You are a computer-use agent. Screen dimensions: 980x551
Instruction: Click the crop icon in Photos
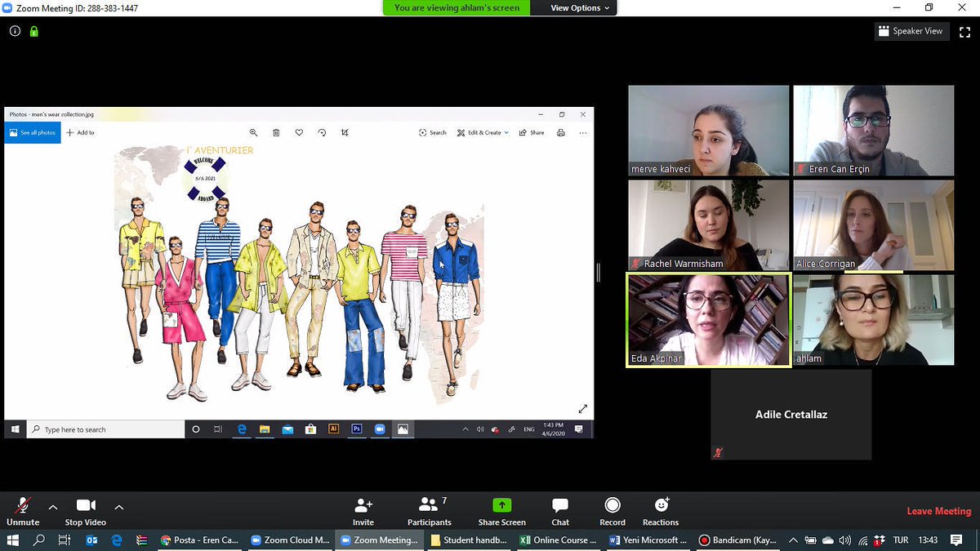[345, 132]
